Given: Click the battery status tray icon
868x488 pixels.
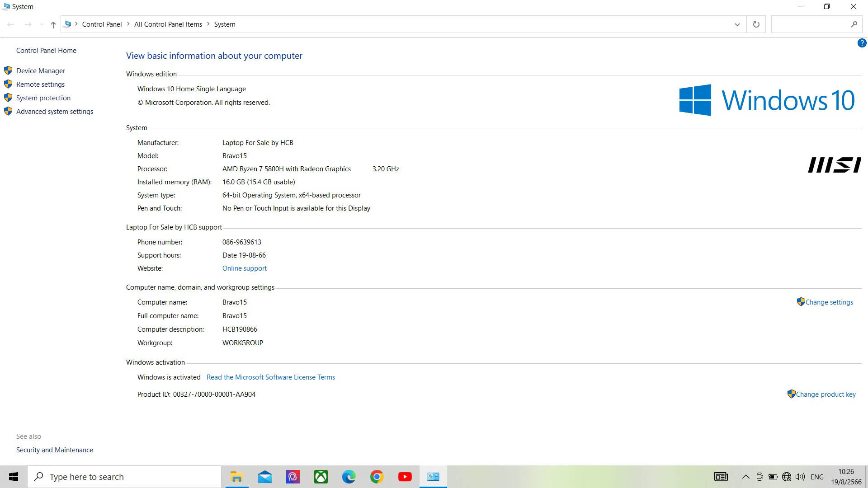Looking at the screenshot, I should click(773, 477).
